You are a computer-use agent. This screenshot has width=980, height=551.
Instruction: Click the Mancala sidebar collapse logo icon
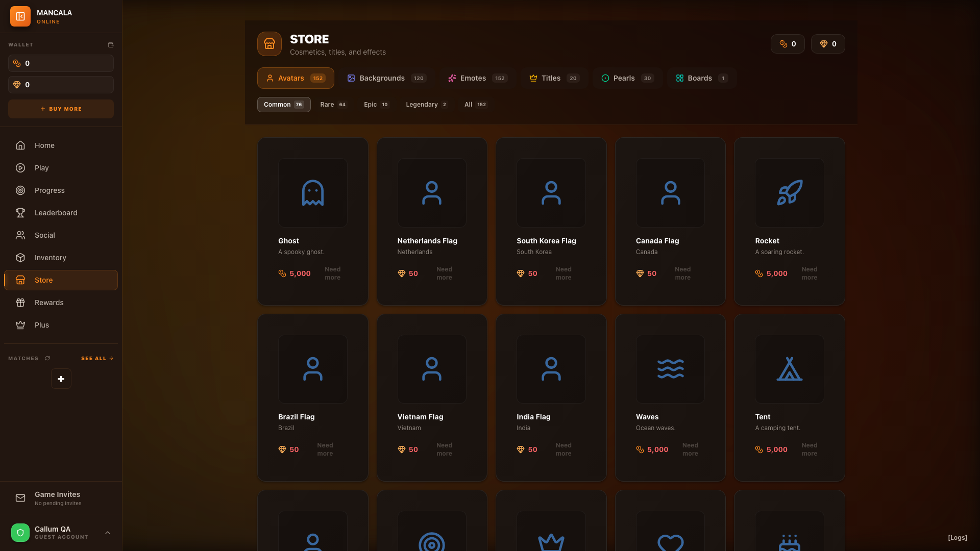click(20, 16)
